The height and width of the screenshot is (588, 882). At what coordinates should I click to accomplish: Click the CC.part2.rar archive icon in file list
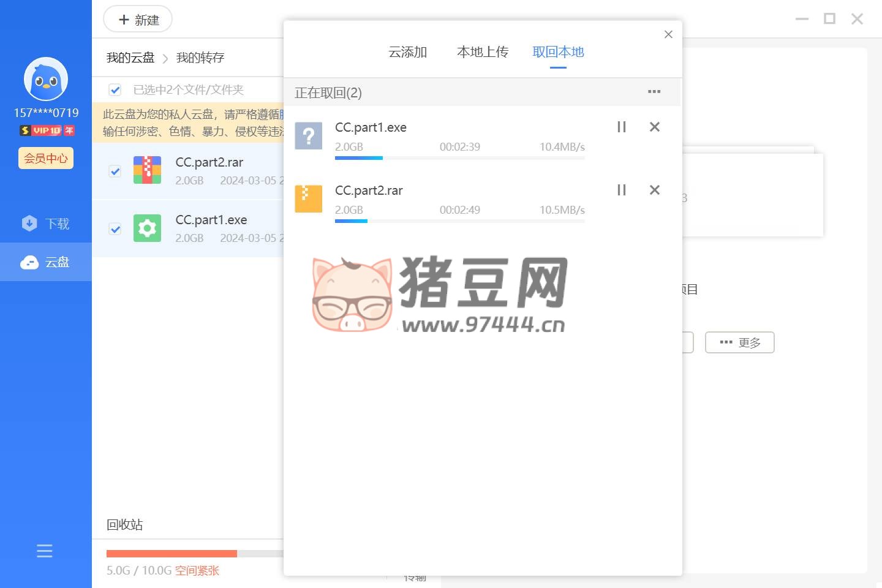(x=147, y=170)
